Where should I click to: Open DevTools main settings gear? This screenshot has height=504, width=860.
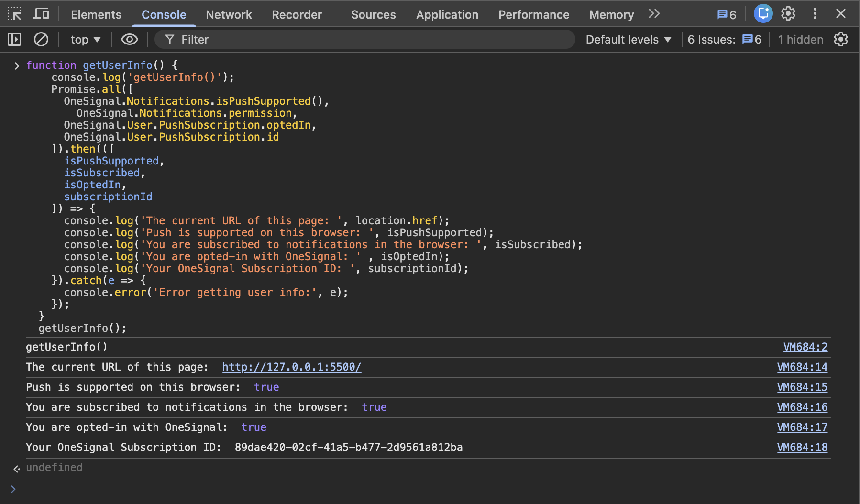click(x=788, y=14)
